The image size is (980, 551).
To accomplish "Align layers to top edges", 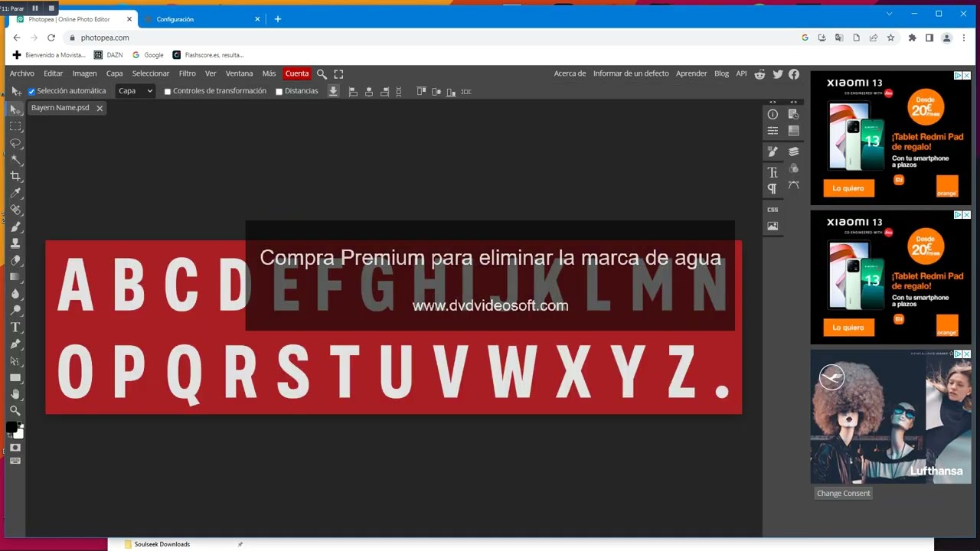I will [421, 92].
